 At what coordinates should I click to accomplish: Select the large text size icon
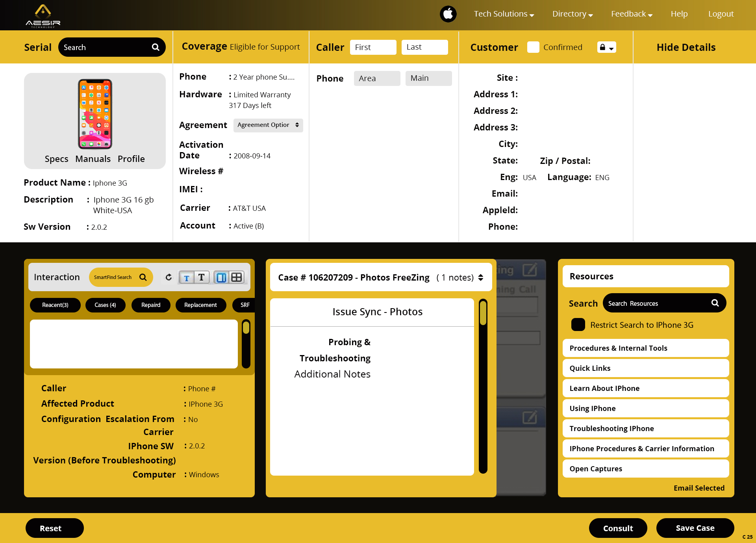tap(201, 277)
